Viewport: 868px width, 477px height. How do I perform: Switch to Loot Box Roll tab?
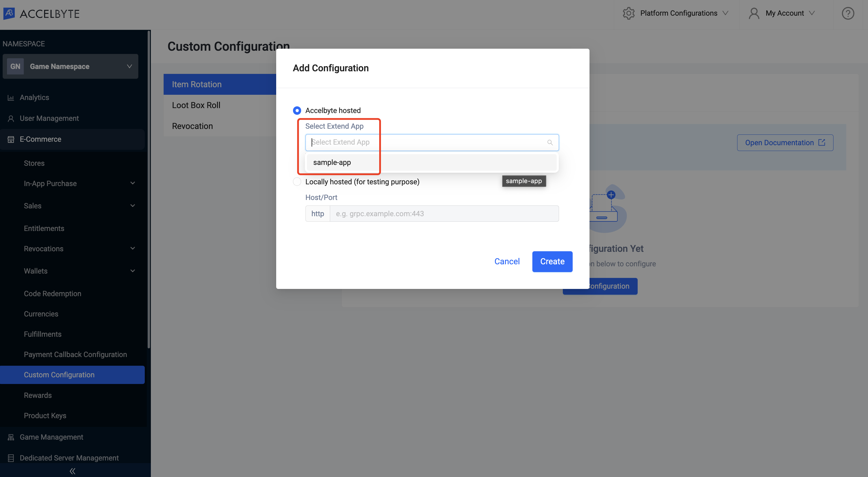(196, 105)
